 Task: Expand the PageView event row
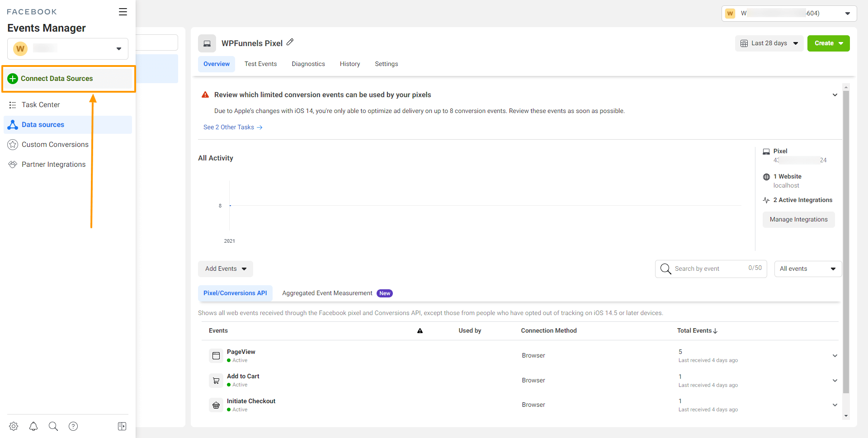coord(835,356)
